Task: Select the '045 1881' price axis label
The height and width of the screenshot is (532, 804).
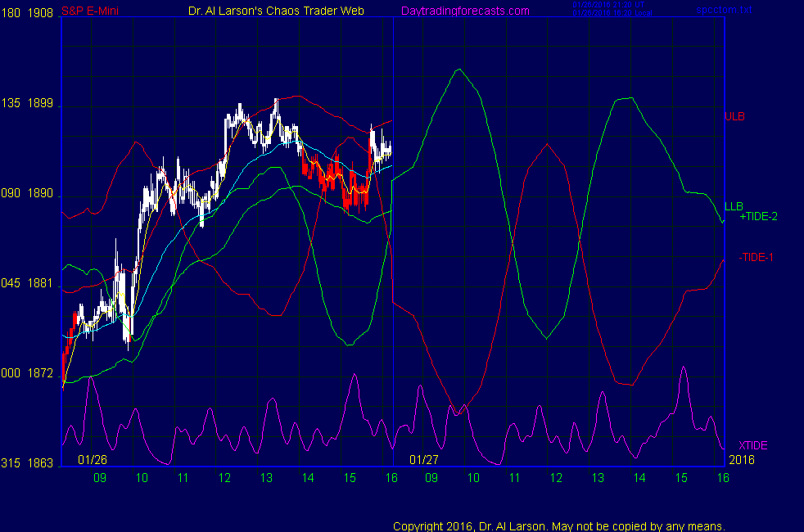Action: 27,283
